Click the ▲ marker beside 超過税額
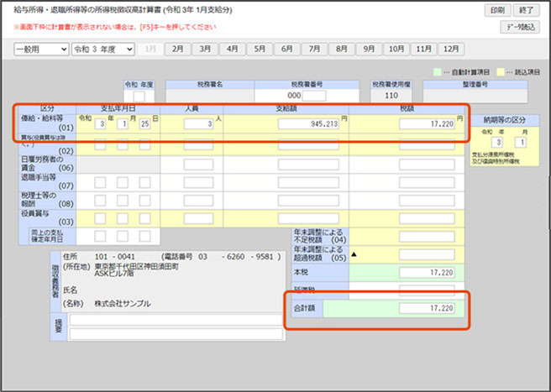Screen dimensions: 551x392 tap(353, 254)
